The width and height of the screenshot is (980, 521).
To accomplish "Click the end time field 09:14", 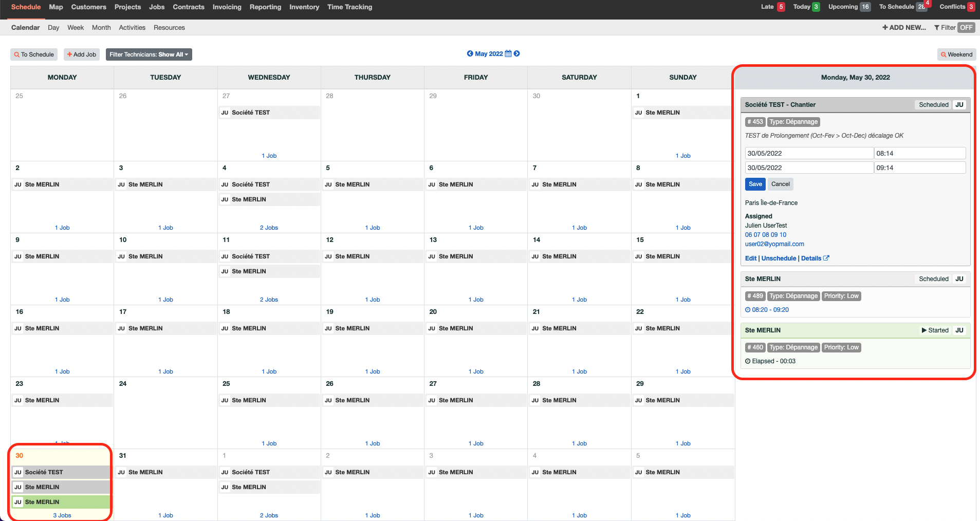I will pyautogui.click(x=920, y=168).
